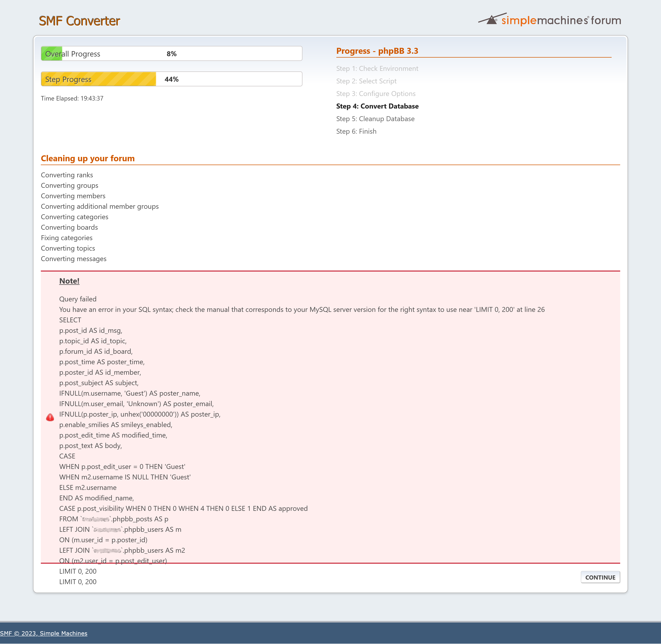Click the p.post_id AS id_msg line
The image size is (661, 644).
91,330
